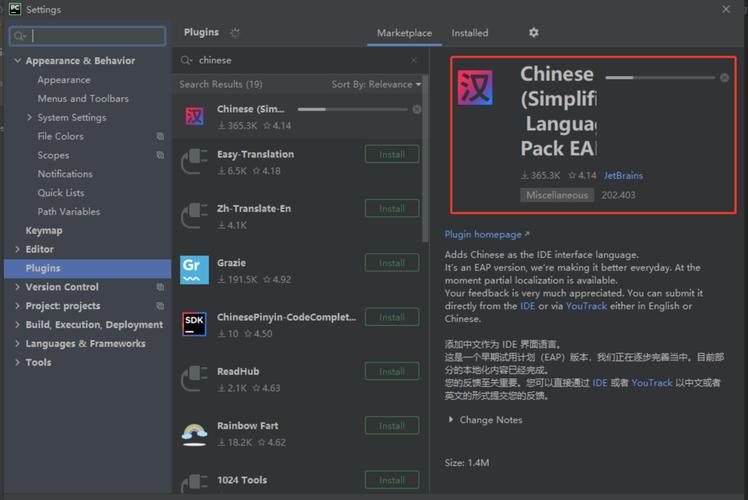Viewport: 748px width, 500px height.
Task: Open the IDE link in English description
Action: 527,306
